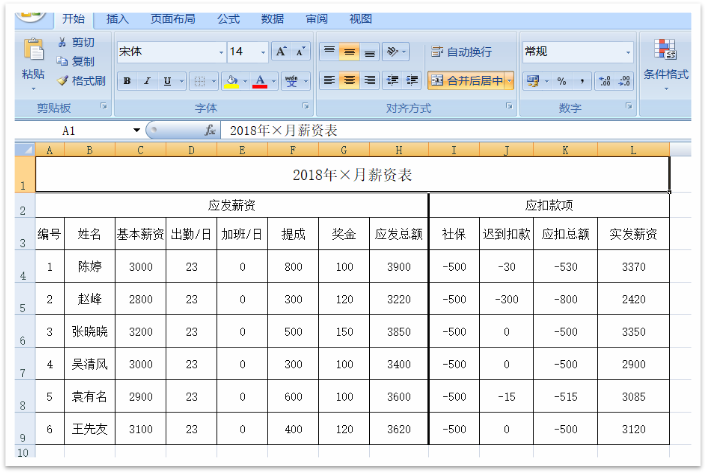The image size is (706, 473).
Task: Click the Cut (剪切) scissors icon
Action: [x=62, y=42]
